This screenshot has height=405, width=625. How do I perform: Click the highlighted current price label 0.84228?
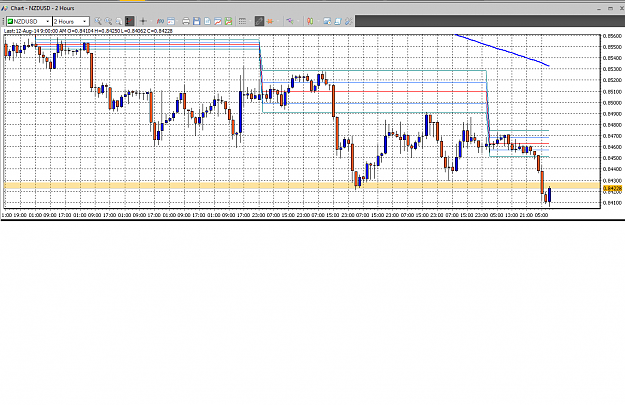[x=612, y=188]
